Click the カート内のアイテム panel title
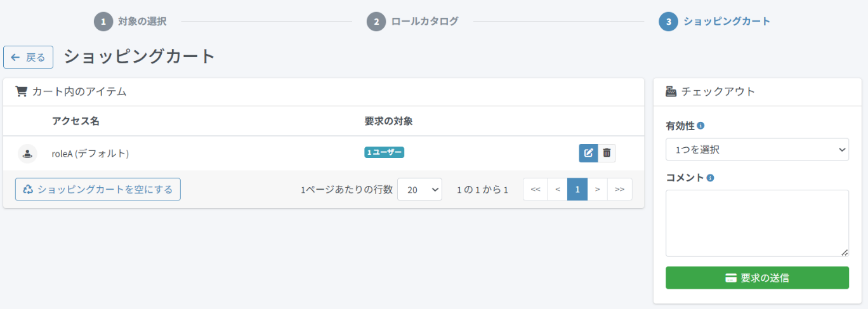The height and width of the screenshot is (309, 868). point(79,91)
